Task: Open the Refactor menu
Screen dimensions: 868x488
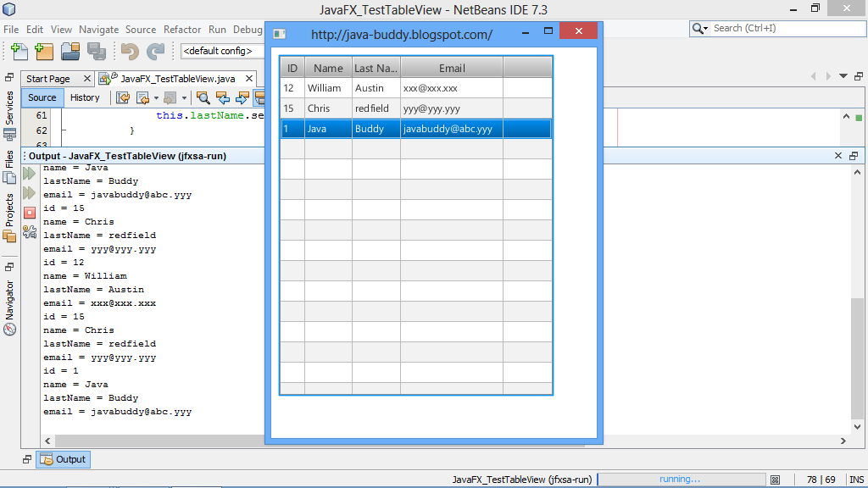Action: pos(182,30)
